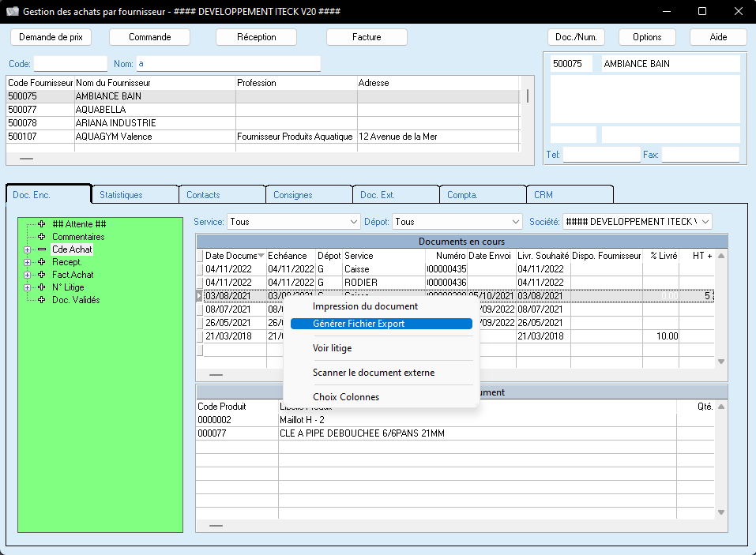This screenshot has height=555, width=756.
Task: Click the minus icon beside Cde Achat
Action: (42, 249)
